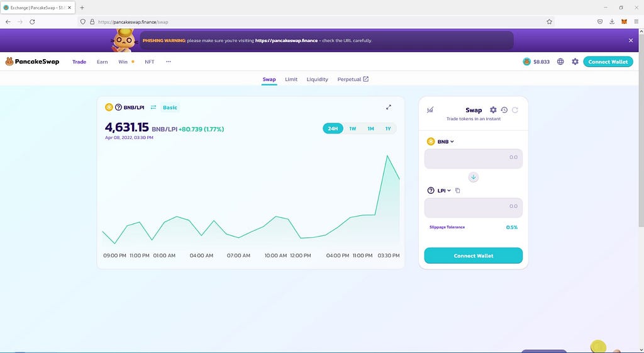
Task: Switch to the Swap tab
Action: [x=269, y=79]
